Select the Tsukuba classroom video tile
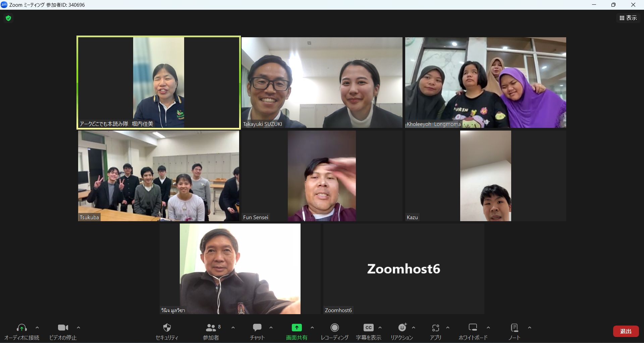 [x=159, y=176]
